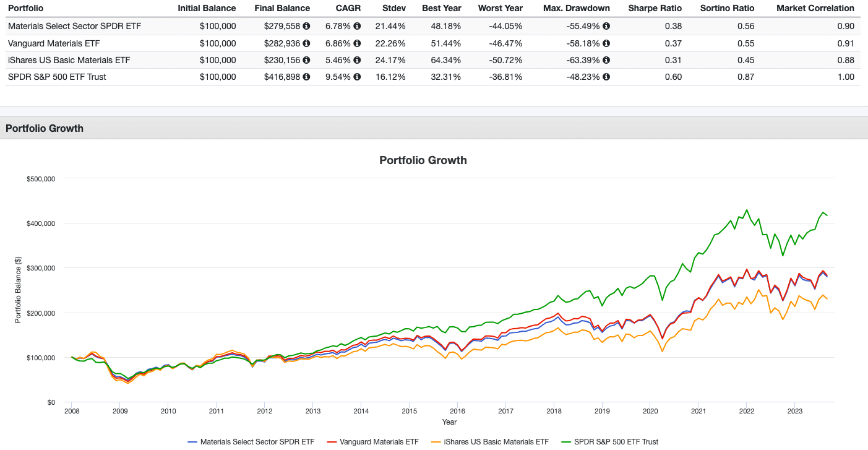Viewport: 868px width, 450px height.
Task: Click the 64.34% best year value
Action: click(447, 60)
